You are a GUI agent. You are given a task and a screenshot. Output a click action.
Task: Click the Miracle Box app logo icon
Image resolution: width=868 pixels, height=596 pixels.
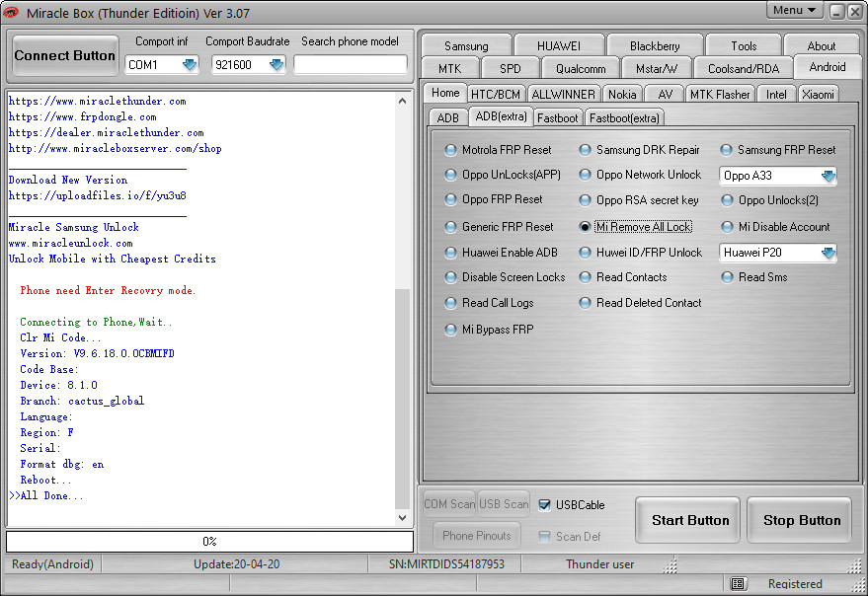click(11, 12)
